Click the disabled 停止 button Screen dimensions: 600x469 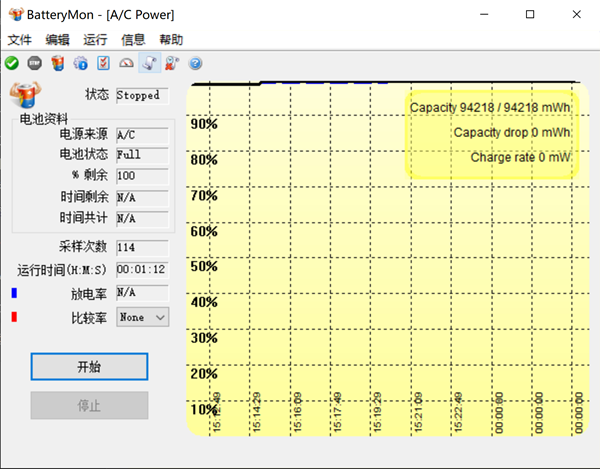coord(89,405)
